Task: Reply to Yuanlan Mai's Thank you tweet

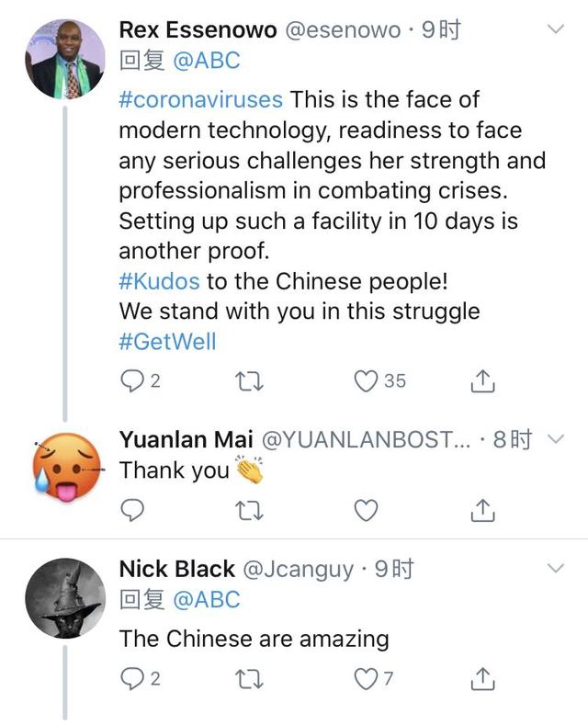Action: click(x=133, y=510)
